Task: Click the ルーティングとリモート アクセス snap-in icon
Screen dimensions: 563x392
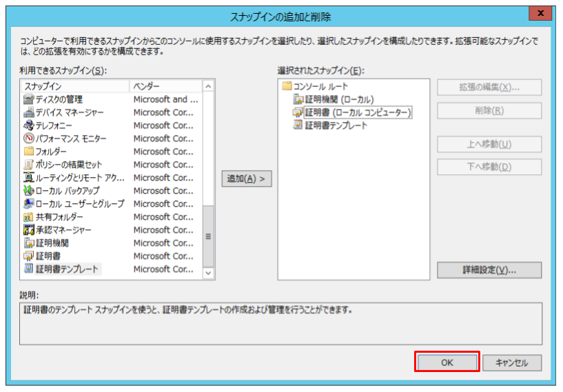Action: point(29,177)
